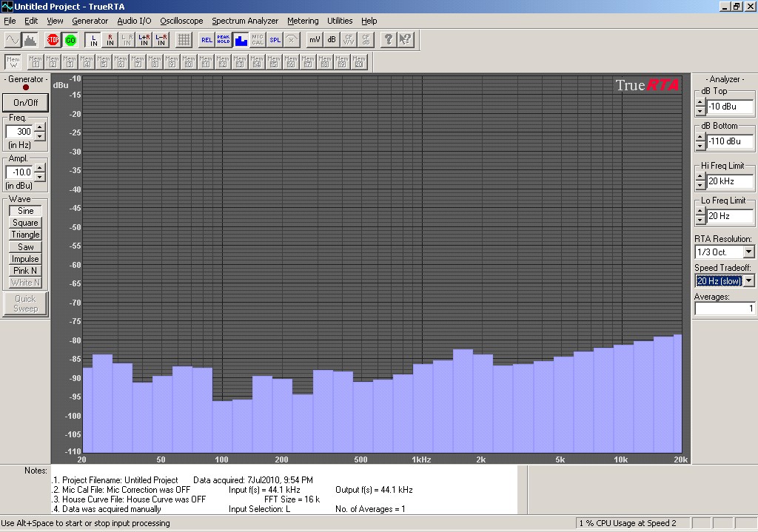Click the red STOP icon
Viewport: 758px width, 532px height.
click(53, 40)
